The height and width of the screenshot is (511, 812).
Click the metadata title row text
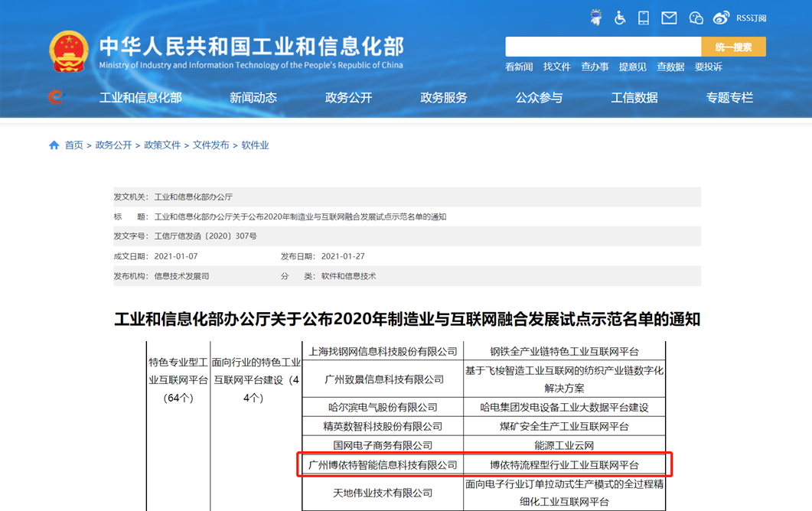300,216
